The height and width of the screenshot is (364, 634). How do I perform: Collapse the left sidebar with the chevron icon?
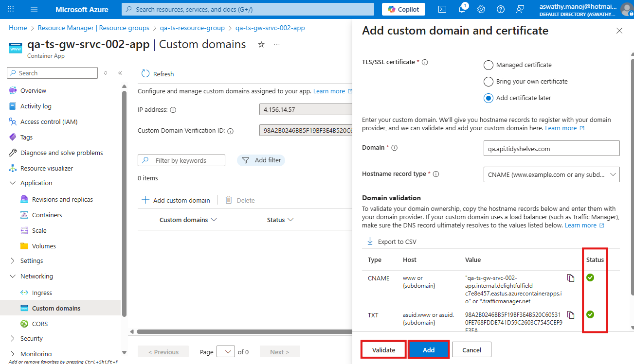click(120, 73)
